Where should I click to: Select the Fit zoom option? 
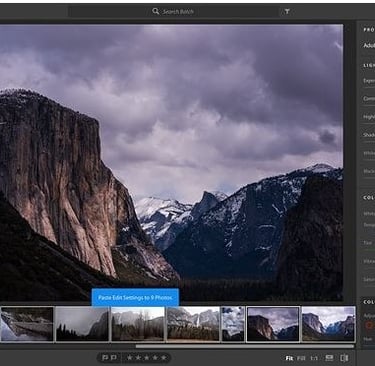click(x=289, y=358)
